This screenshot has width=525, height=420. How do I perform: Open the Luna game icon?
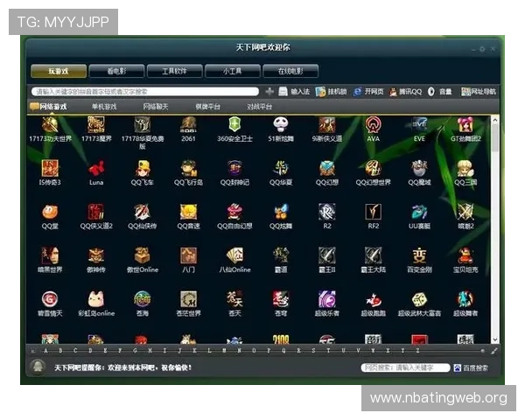(x=96, y=173)
